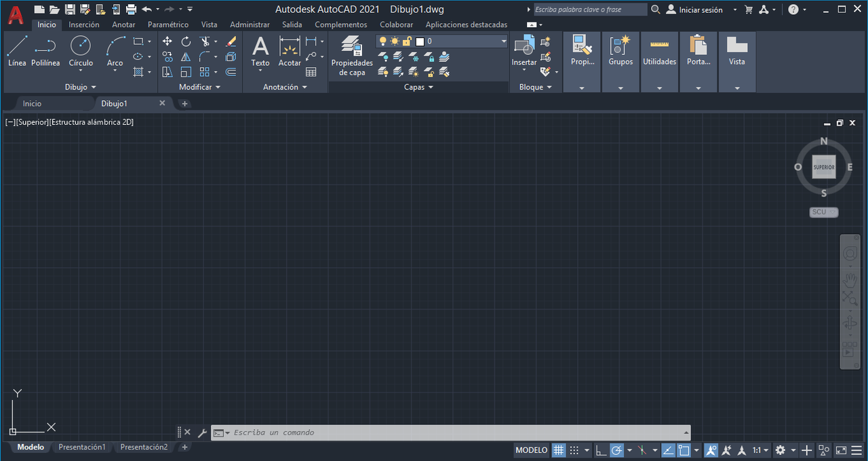Click the Rectangle tool icon
868x461 pixels.
point(138,41)
